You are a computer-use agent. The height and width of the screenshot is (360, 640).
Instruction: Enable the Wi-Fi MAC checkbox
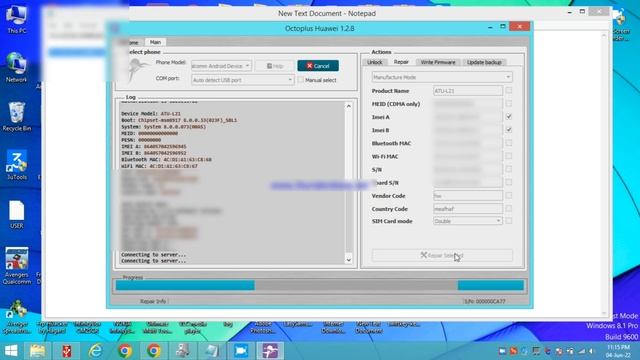click(x=509, y=156)
